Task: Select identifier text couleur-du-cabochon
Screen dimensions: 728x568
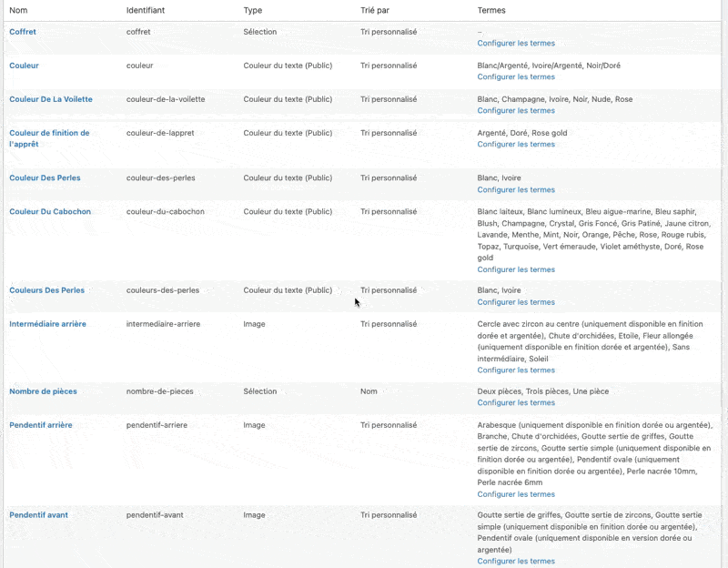Action: pos(166,212)
